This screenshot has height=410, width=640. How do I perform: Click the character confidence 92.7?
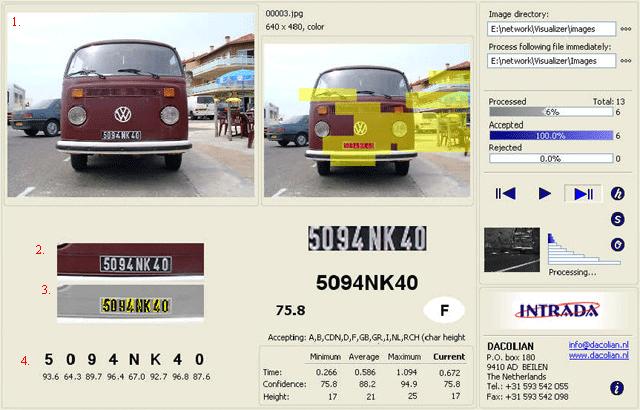[158, 377]
